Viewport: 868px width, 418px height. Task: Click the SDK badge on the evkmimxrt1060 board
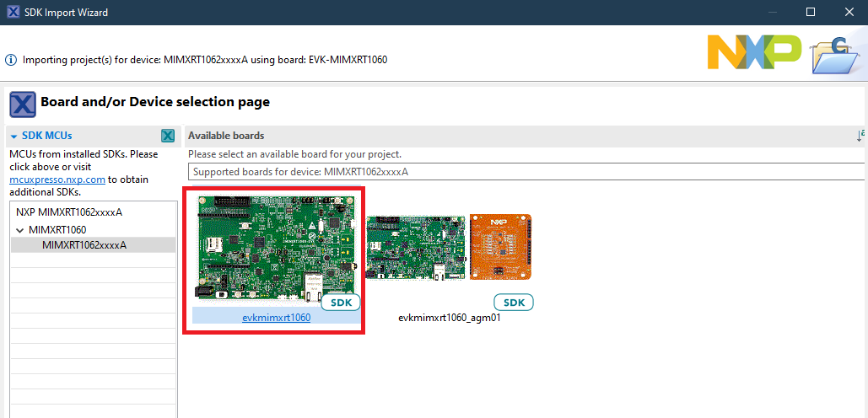click(x=341, y=303)
